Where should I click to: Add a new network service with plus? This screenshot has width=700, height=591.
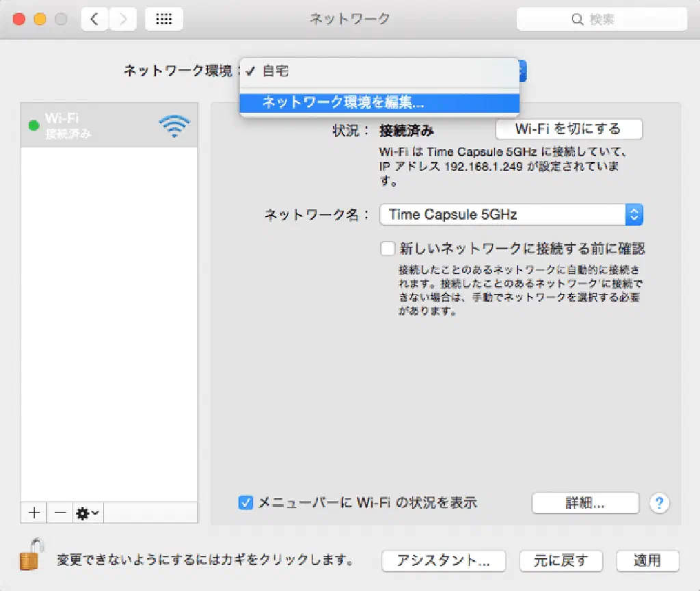33,512
